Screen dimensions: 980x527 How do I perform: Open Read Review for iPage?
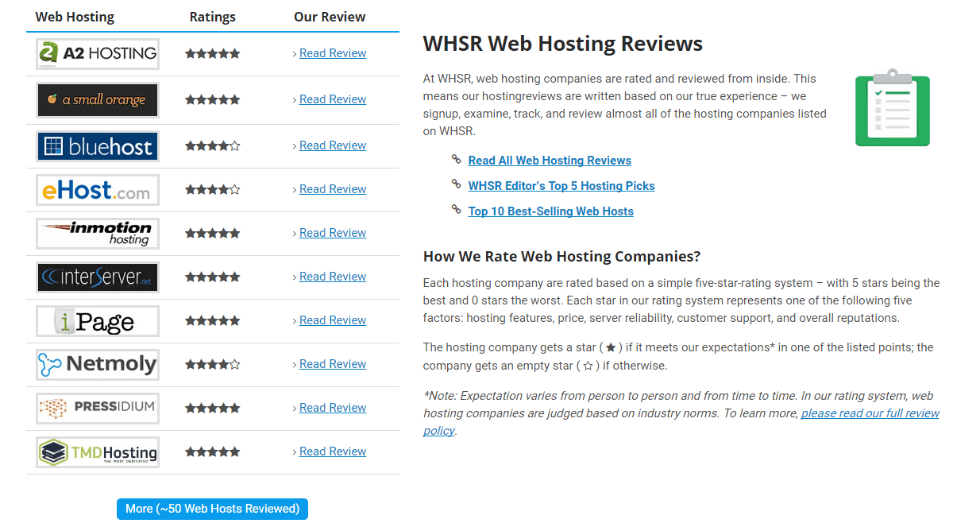point(333,320)
